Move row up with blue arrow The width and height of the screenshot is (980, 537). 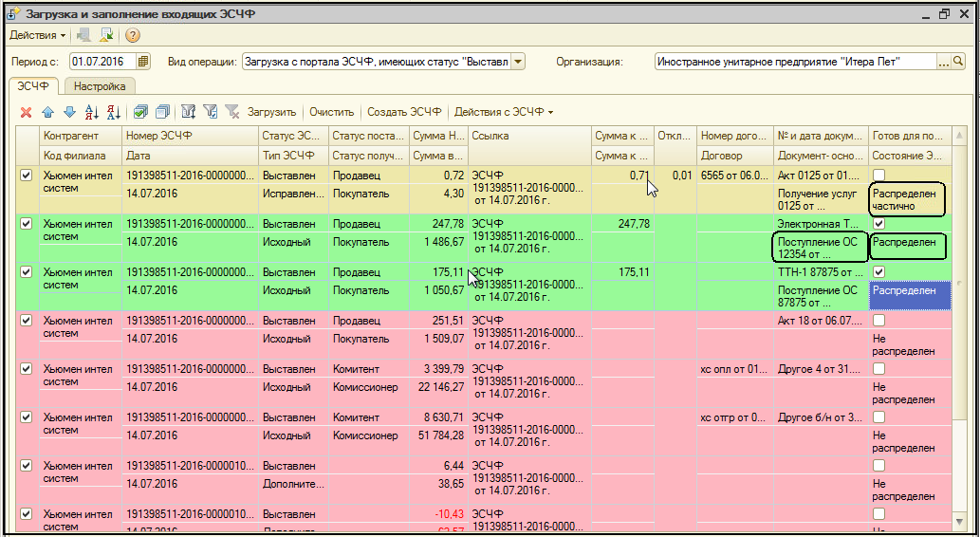(x=47, y=112)
